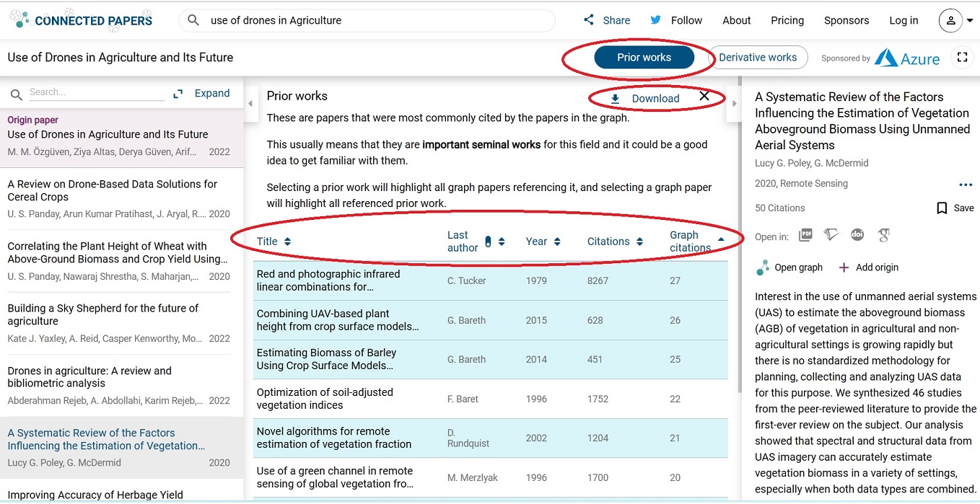Click the search magnifier in top search bar
Screen dimensions: 980x504
[193, 20]
